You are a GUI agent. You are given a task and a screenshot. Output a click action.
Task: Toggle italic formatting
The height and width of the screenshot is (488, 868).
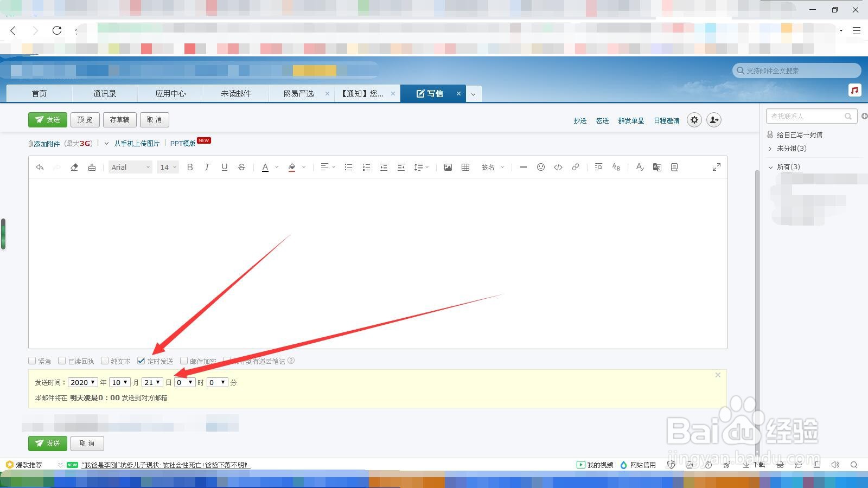207,168
